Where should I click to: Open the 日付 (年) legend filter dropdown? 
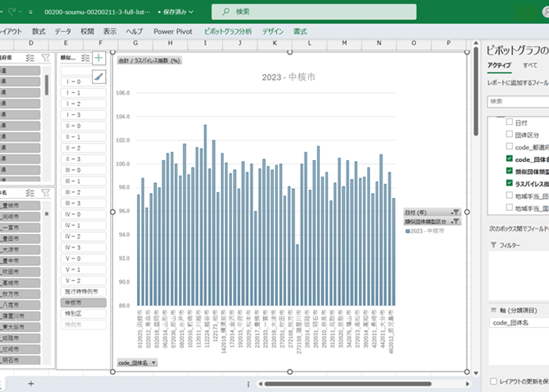tap(455, 212)
